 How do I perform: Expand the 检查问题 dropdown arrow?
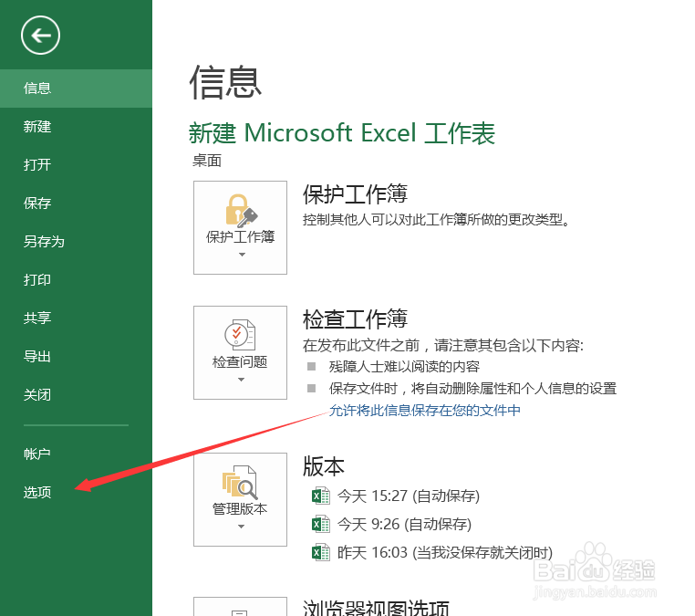coord(241,380)
